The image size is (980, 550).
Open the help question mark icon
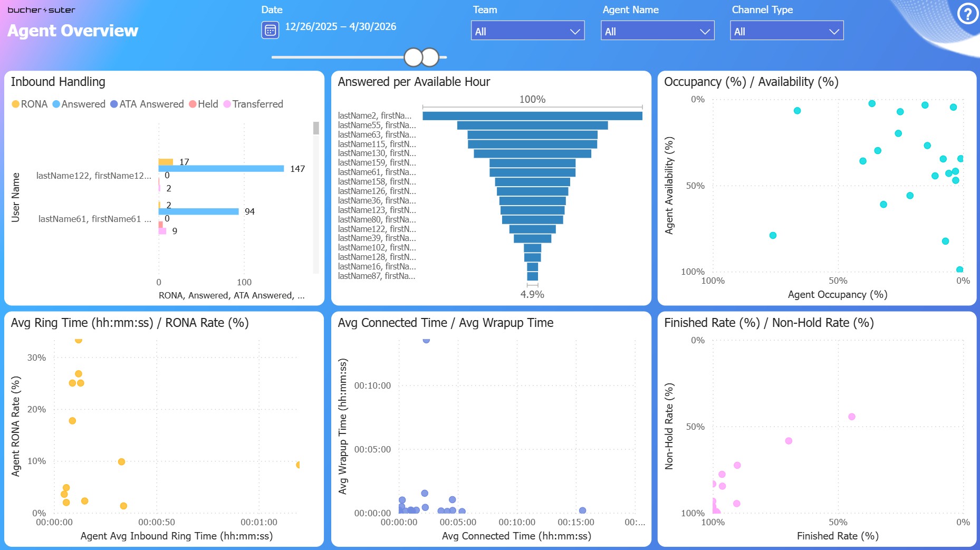(x=967, y=14)
